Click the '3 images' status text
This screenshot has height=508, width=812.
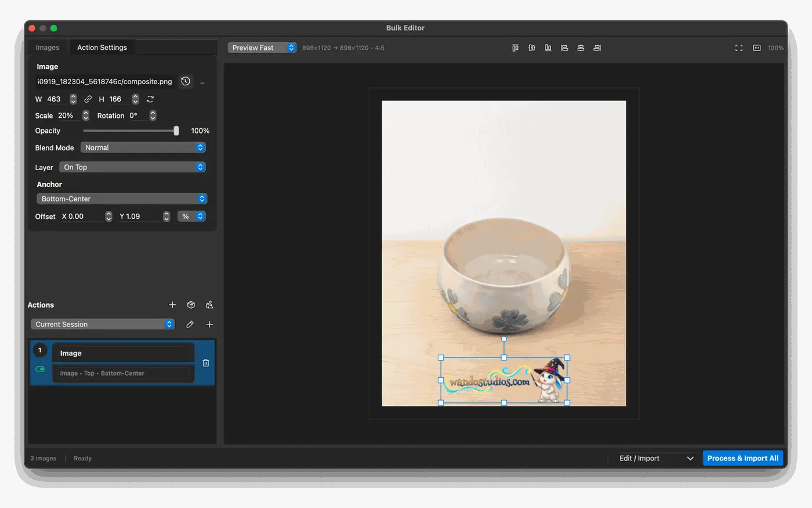coord(43,458)
